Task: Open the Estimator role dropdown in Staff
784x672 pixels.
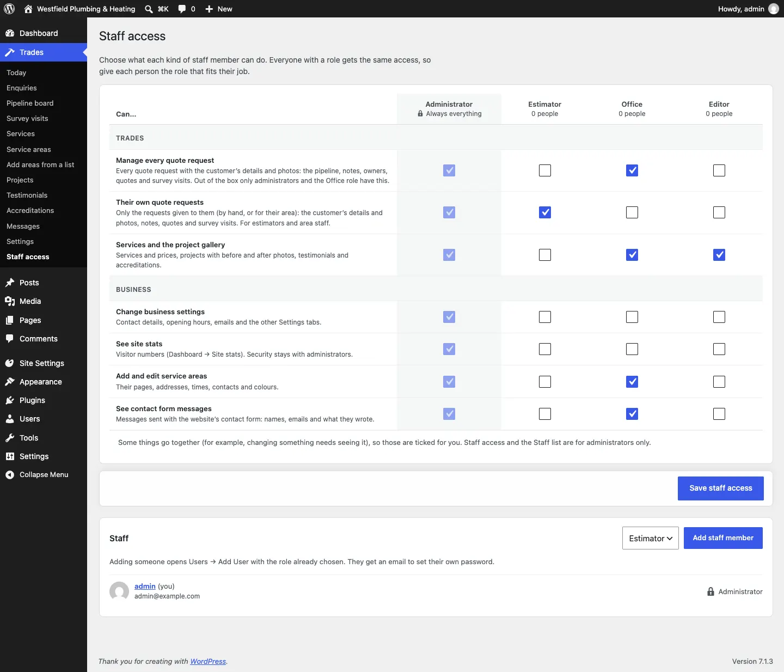Action: [x=651, y=538]
